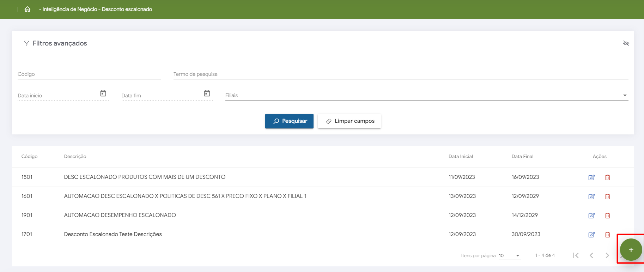The width and height of the screenshot is (644, 272).
Task: Open the Data início calendar picker
Action: click(x=103, y=93)
